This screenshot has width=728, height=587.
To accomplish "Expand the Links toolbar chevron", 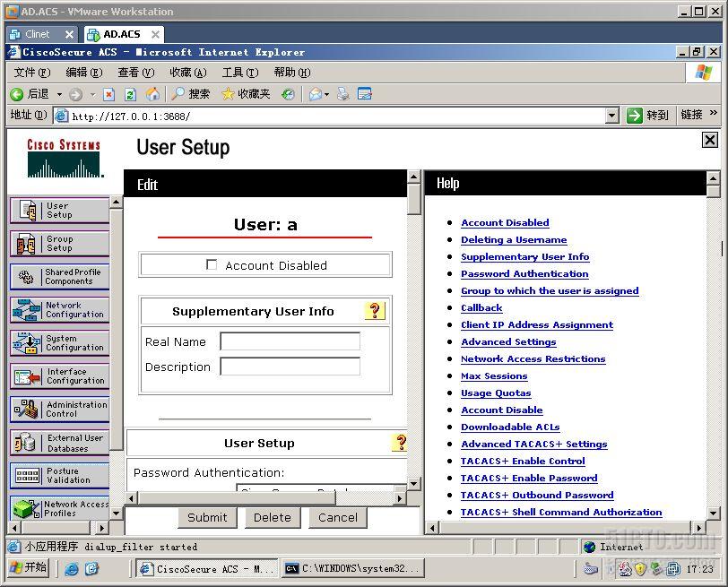I will (713, 113).
